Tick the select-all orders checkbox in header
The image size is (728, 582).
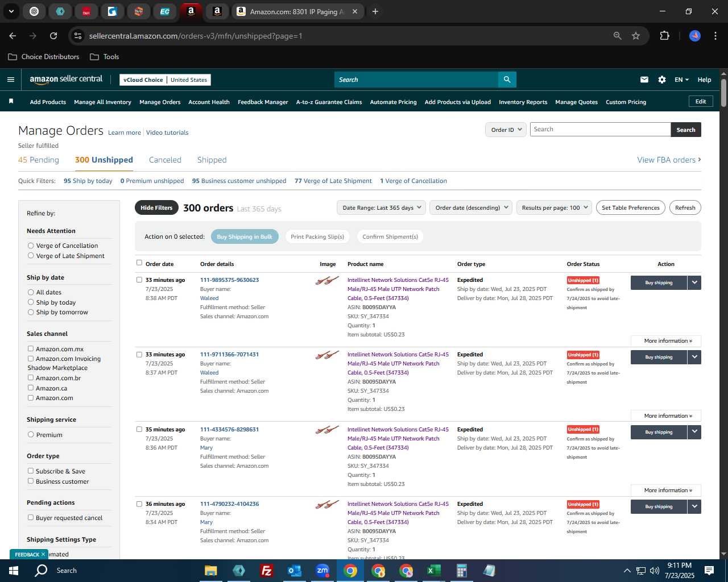[139, 263]
